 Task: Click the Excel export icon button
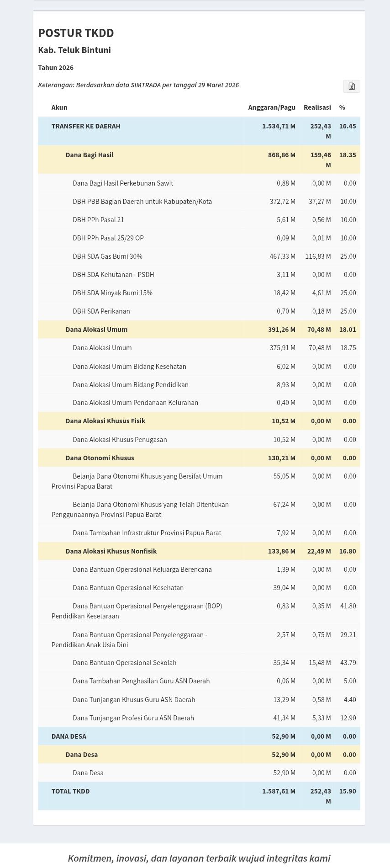(x=352, y=86)
